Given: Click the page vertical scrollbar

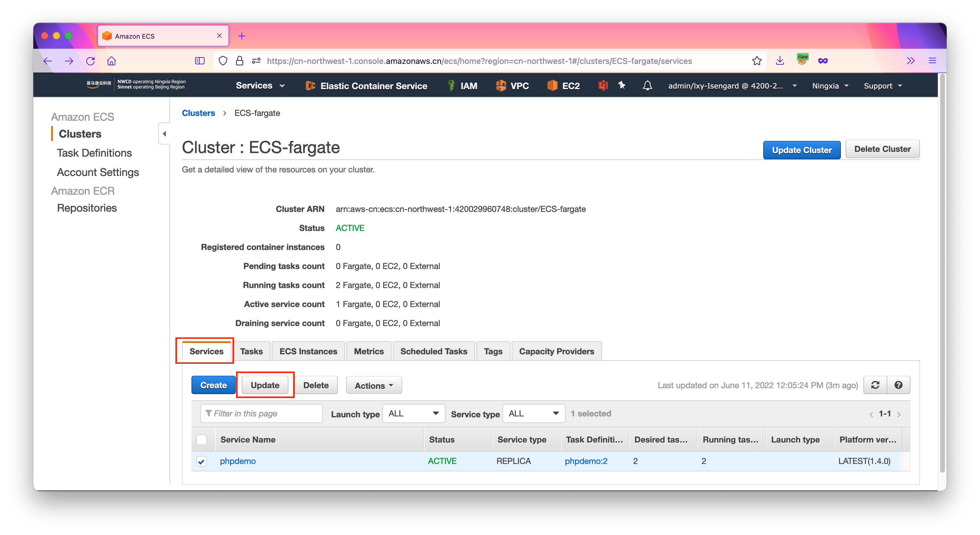Looking at the screenshot, I should [942, 274].
